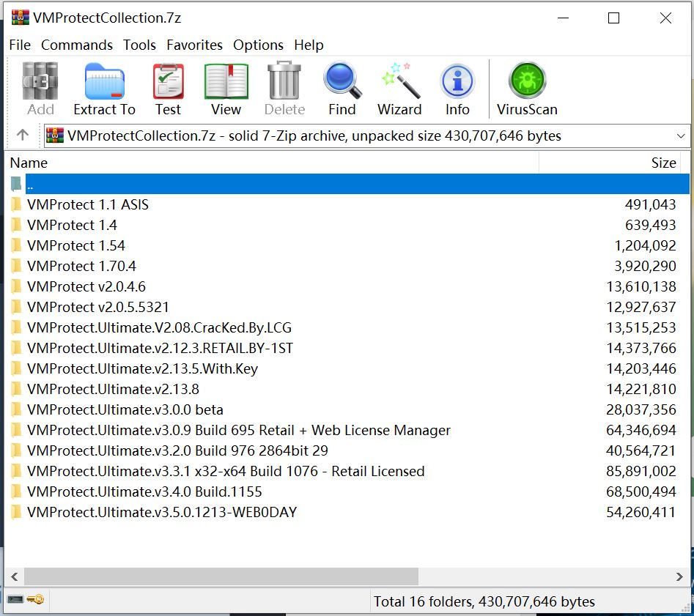Click the folder icon for v3.0.0 beta
This screenshot has width=694, height=616.
pyautogui.click(x=16, y=409)
